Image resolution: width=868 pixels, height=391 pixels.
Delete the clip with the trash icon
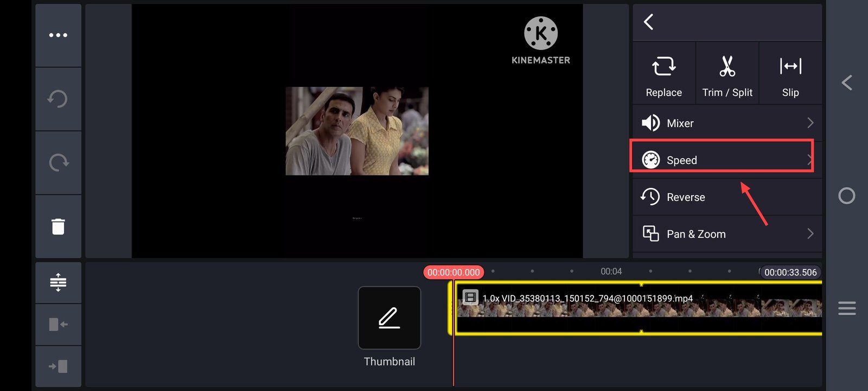point(58,226)
